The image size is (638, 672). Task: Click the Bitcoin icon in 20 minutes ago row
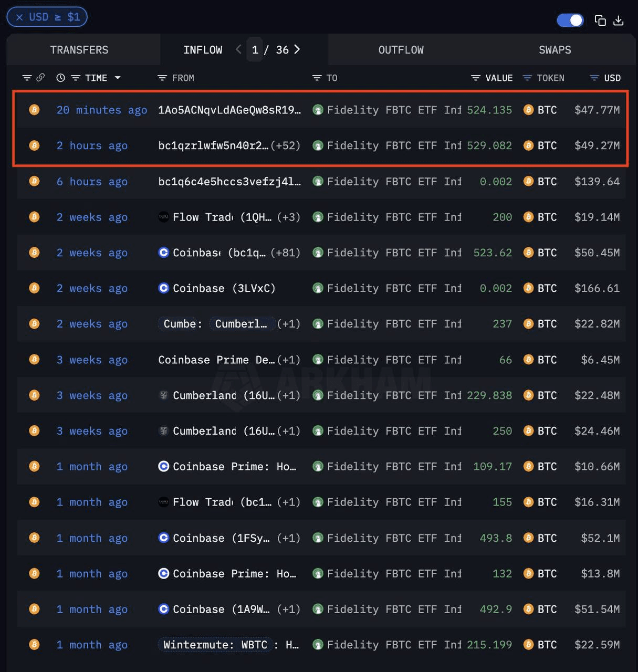pyautogui.click(x=34, y=110)
